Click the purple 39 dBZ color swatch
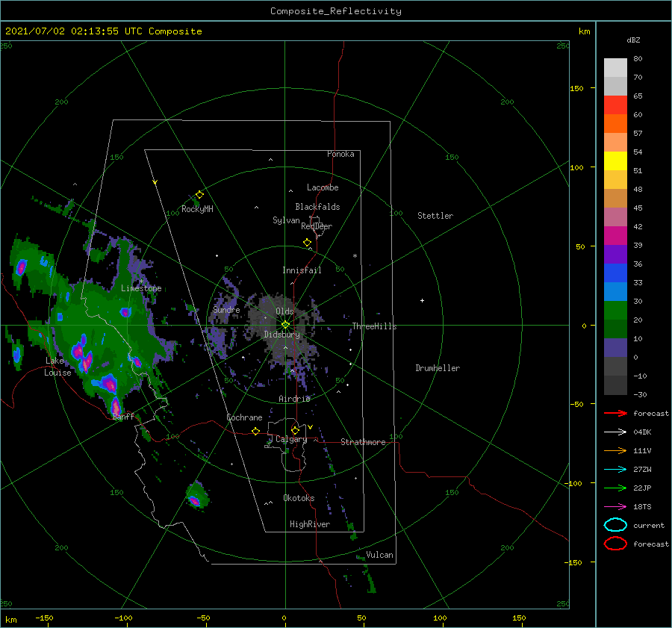 pos(615,254)
